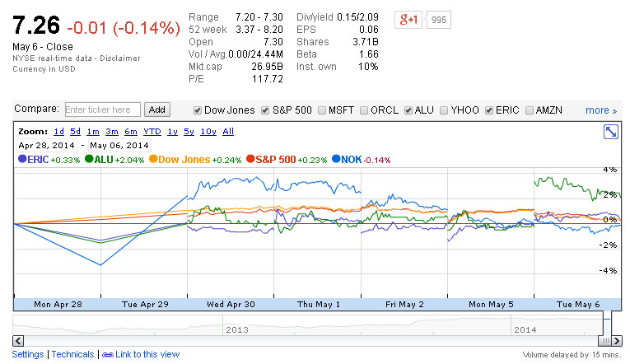Select the 6m zoom range
The height and width of the screenshot is (364, 630).
pyautogui.click(x=131, y=132)
